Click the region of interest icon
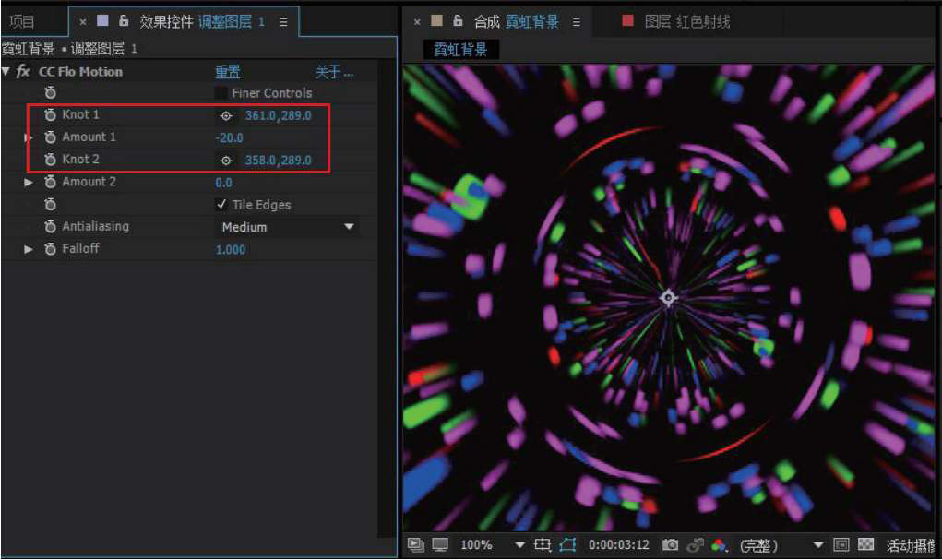The height and width of the screenshot is (560, 942). (x=543, y=545)
